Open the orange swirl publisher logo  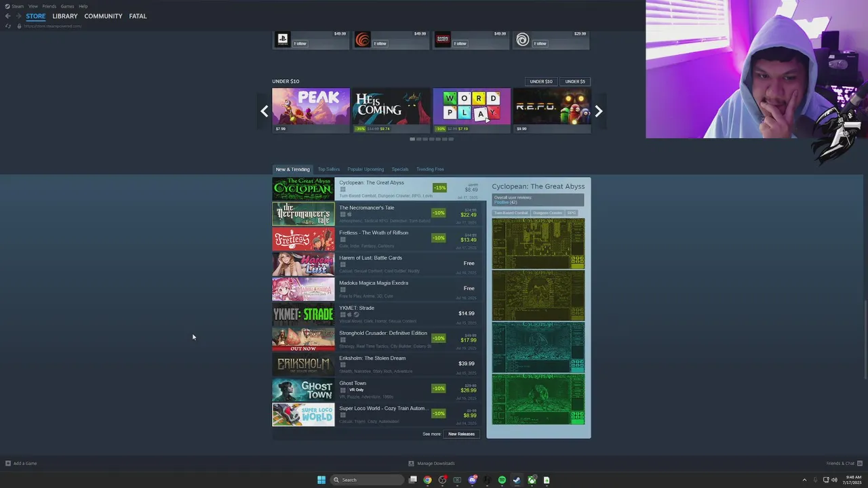point(363,40)
